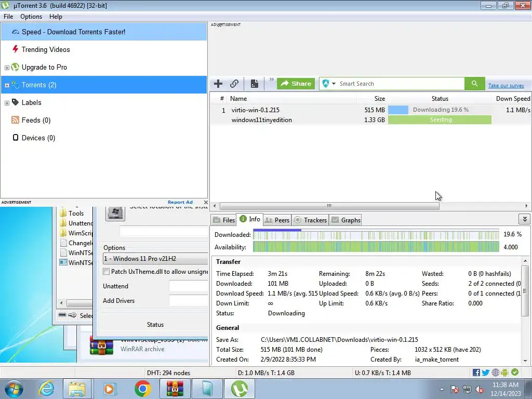Click the torrent list scroll right arrow
This screenshot has height=399, width=532.
(526, 206)
